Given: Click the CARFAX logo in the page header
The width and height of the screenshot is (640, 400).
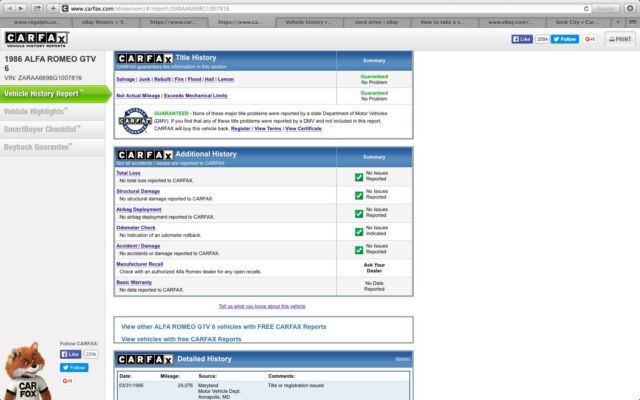Looking at the screenshot, I should click(x=36, y=39).
